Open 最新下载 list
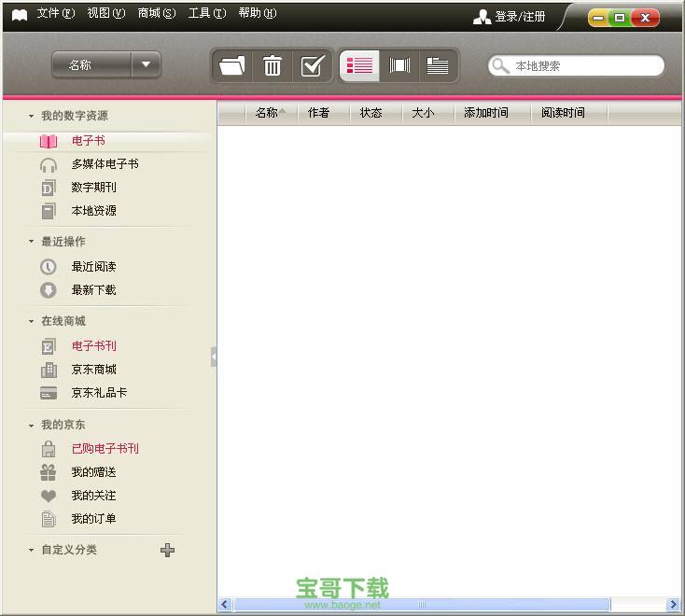 (x=94, y=290)
